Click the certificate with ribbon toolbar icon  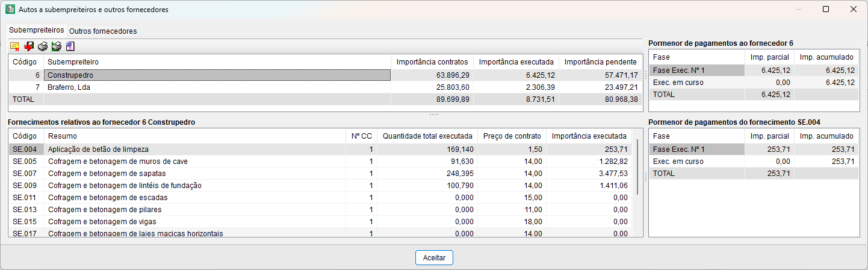point(14,46)
